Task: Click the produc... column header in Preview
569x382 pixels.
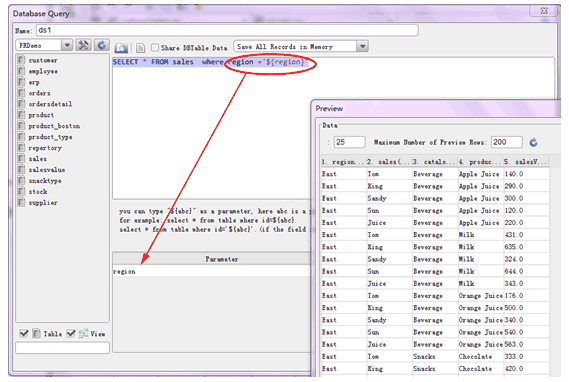Action: click(x=480, y=162)
